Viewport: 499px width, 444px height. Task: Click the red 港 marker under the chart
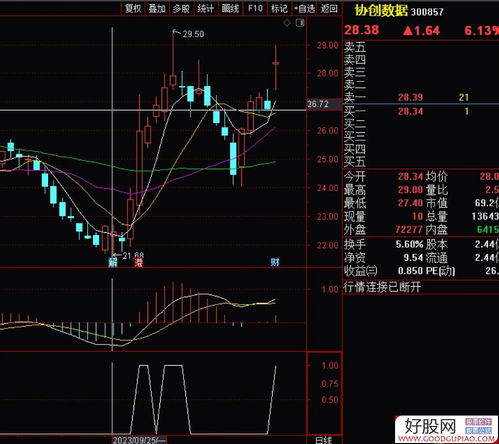(138, 263)
